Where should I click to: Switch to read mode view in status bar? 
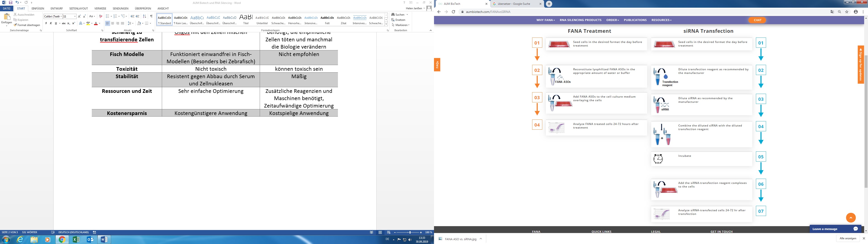[372, 232]
